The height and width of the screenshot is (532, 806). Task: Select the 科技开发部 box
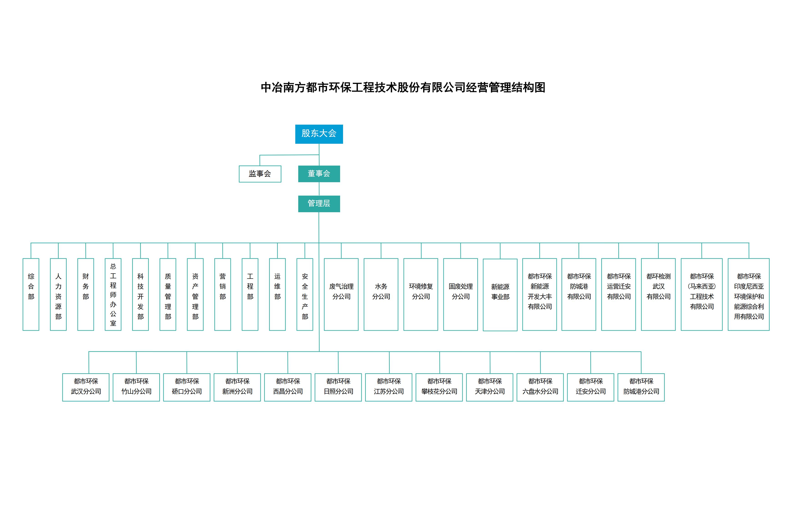pos(141,294)
